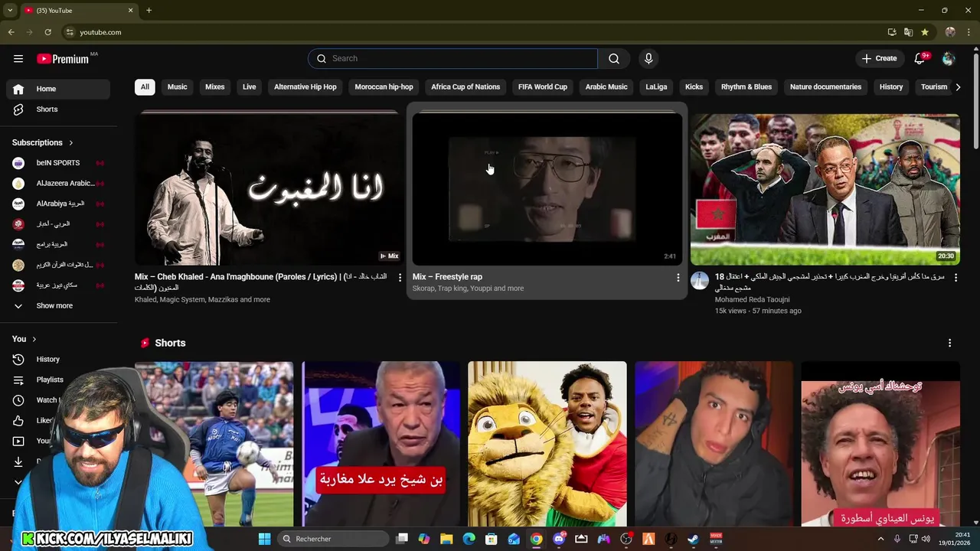The image size is (980, 551).
Task: Click the YouTube search field
Action: coord(452,59)
